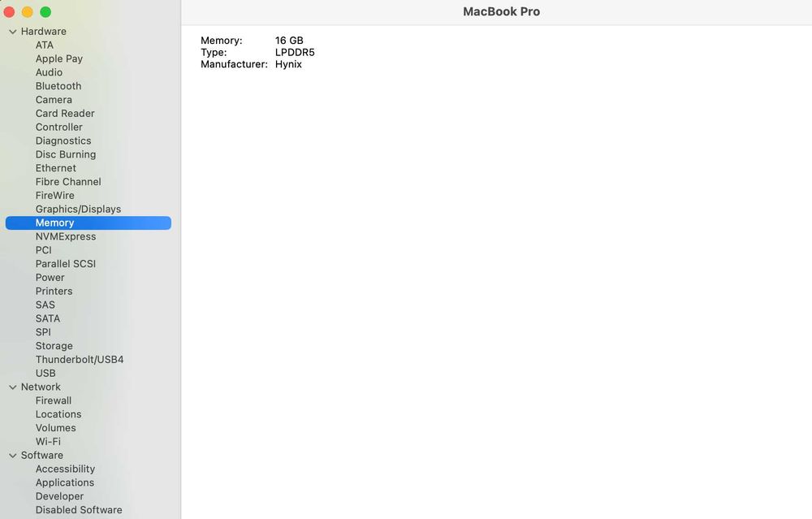Select ATA in the sidebar

pos(45,45)
